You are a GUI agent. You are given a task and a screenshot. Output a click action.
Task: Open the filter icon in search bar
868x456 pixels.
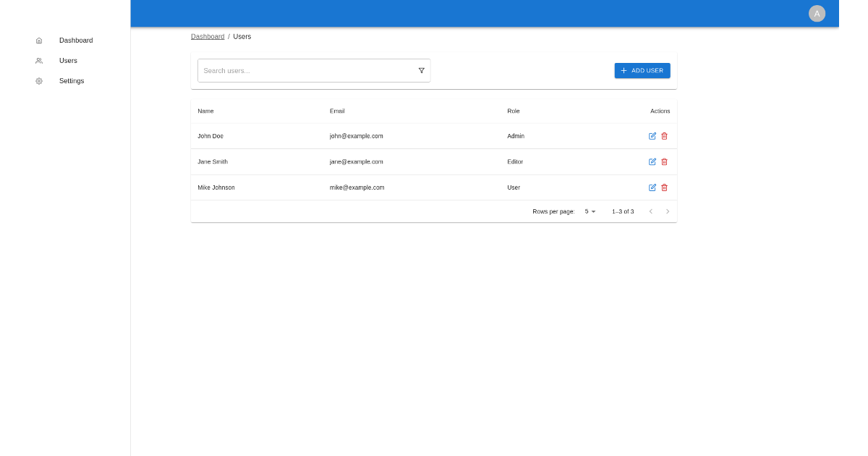(x=422, y=70)
